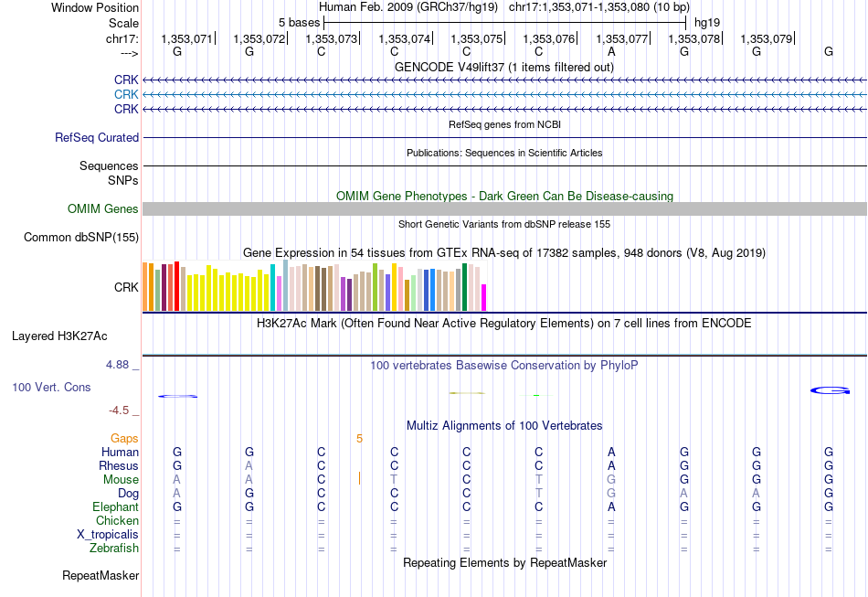Image resolution: width=868 pixels, height=597 pixels.
Task: Click the GTEx 'Gene Expression in 54 tissues' title
Action: [504, 253]
